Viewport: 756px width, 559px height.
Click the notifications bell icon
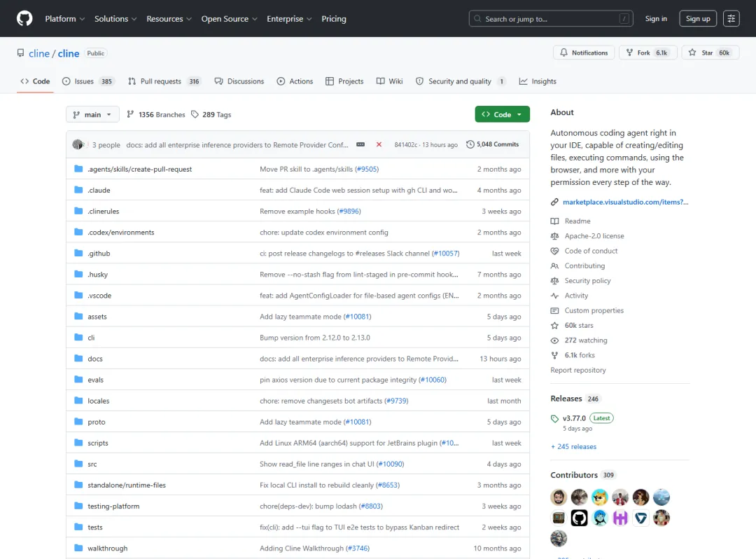point(563,53)
